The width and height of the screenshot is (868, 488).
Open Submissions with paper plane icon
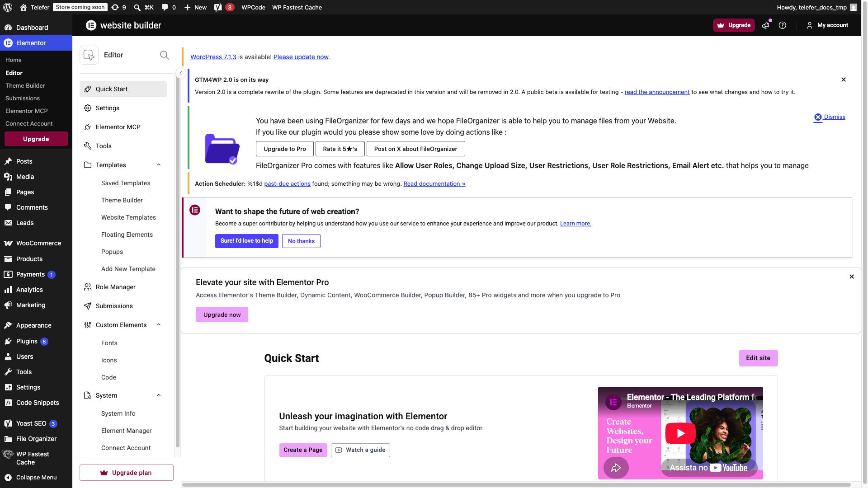(x=123, y=306)
